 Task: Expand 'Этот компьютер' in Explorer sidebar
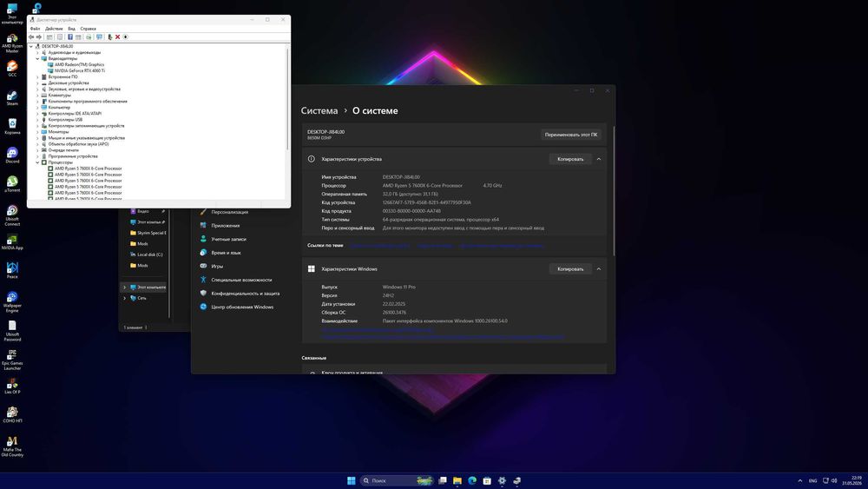tap(124, 287)
